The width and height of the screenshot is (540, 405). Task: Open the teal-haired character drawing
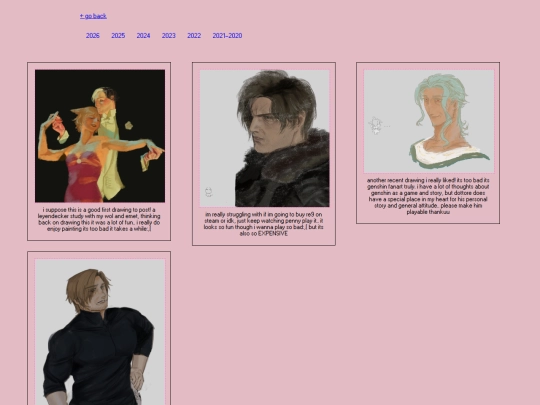tap(429, 122)
